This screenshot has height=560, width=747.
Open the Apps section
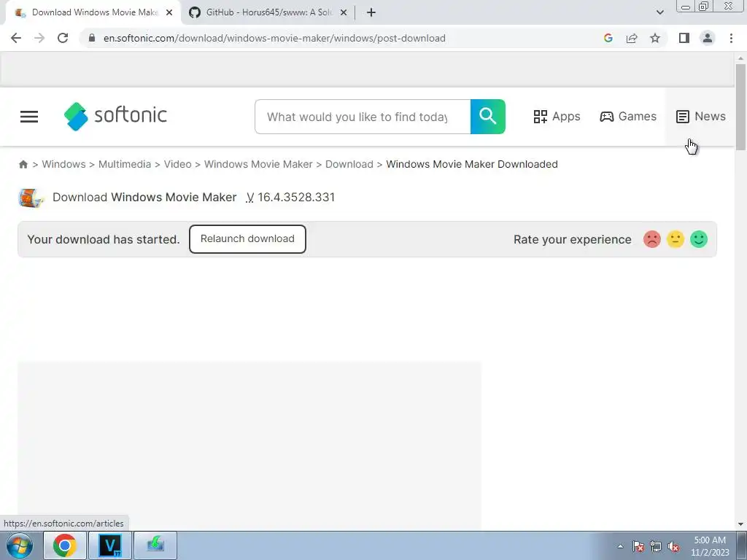click(557, 117)
